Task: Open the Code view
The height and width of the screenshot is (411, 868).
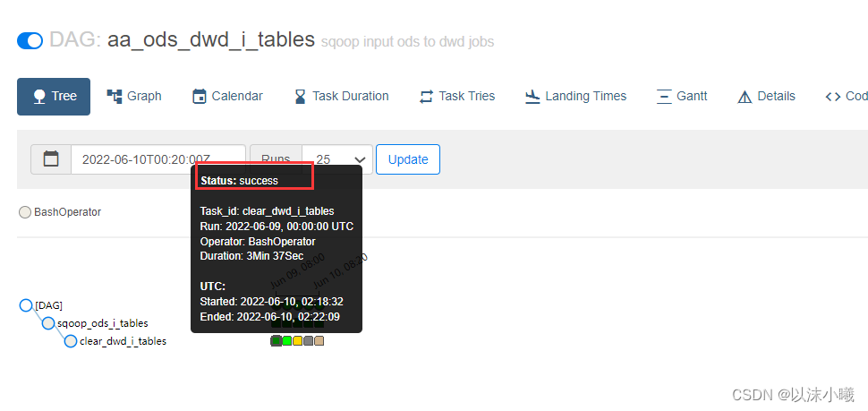Action: (846, 97)
